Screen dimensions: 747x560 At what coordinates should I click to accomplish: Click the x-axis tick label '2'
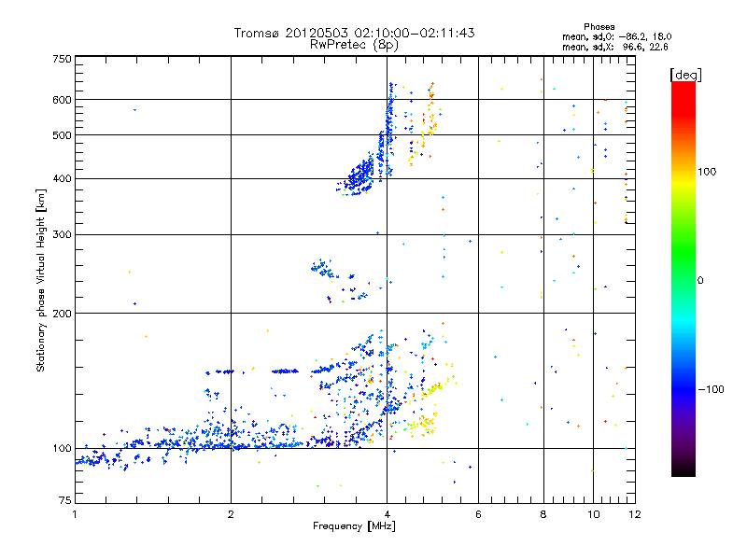click(x=231, y=514)
